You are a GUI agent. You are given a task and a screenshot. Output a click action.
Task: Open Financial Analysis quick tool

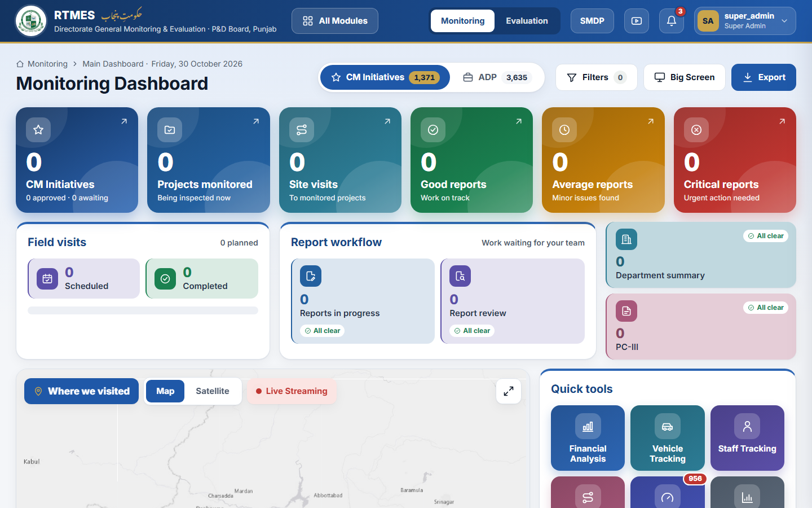[588, 438]
